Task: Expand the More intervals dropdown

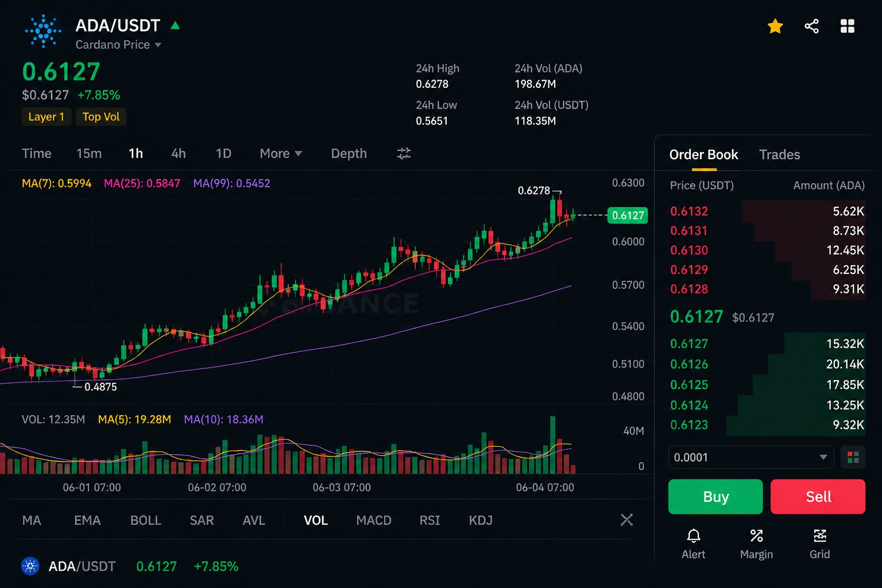Action: (281, 153)
